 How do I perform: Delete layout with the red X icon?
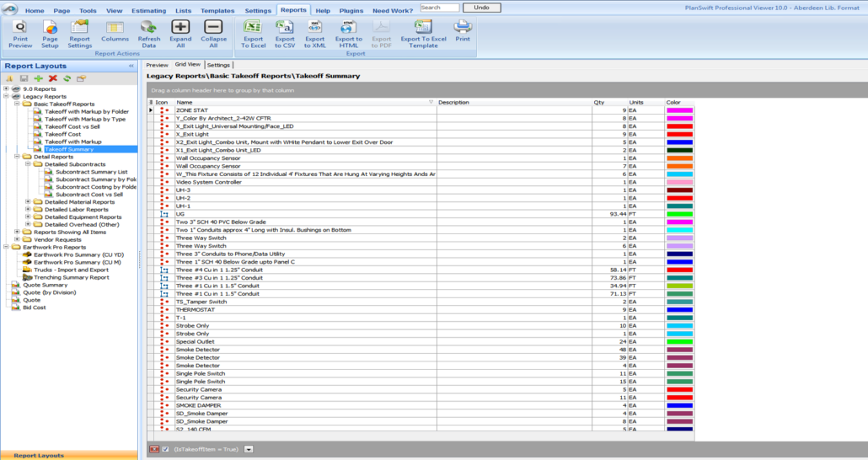52,78
